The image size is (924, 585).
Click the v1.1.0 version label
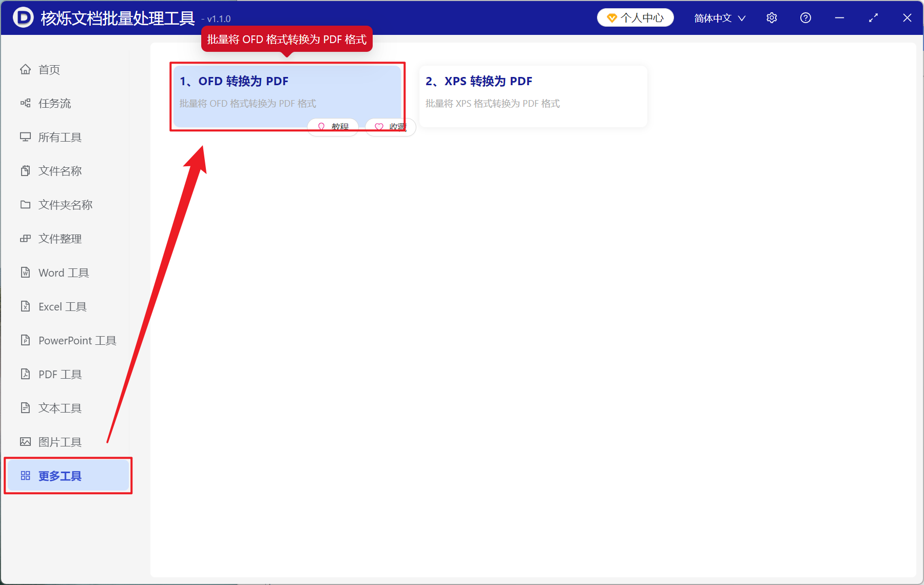216,19
